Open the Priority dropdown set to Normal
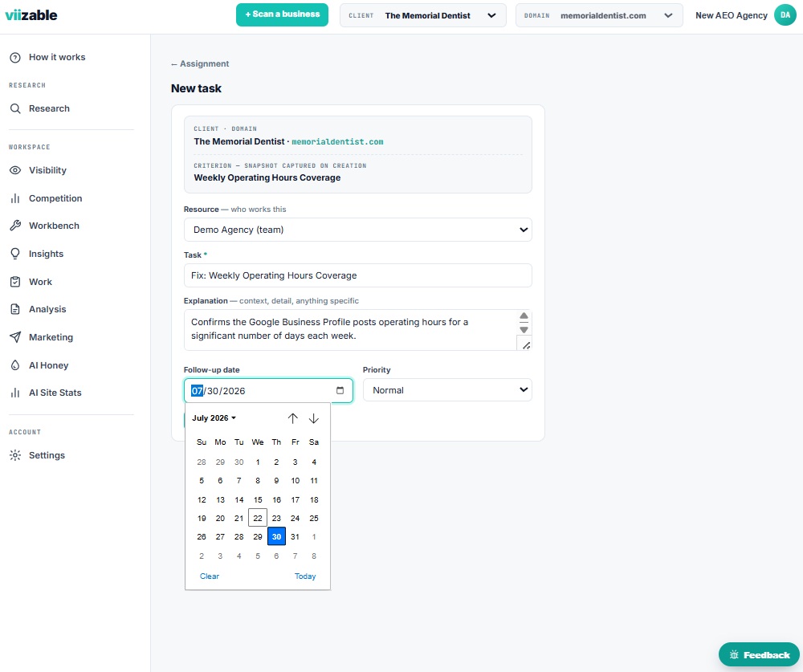 (x=447, y=389)
